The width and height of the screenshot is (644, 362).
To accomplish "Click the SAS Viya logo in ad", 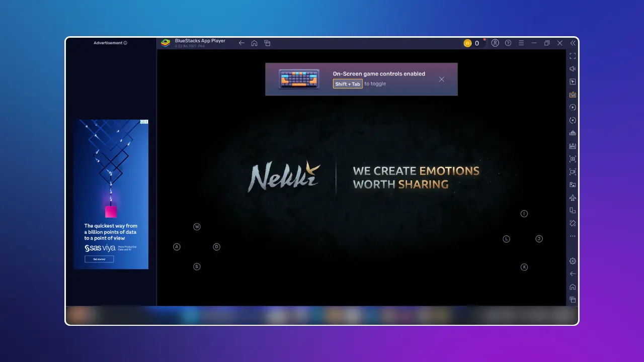I will point(100,248).
